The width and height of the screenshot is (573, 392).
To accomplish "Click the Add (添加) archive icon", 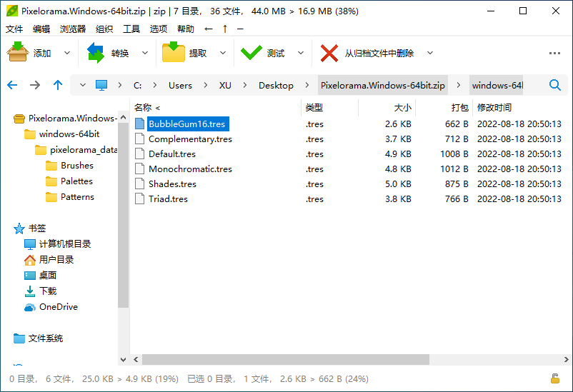I will pyautogui.click(x=18, y=53).
